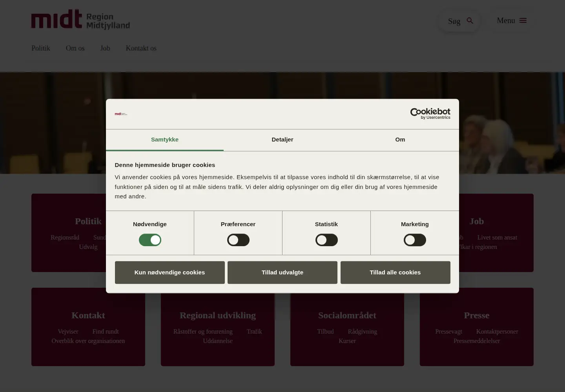Open the Vejviser link
565x392 pixels.
pyautogui.click(x=68, y=331)
